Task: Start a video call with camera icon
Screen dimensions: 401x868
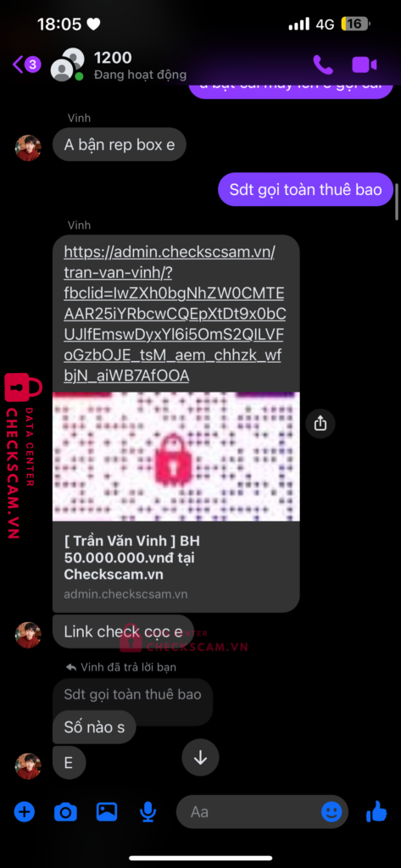Action: pos(365,64)
